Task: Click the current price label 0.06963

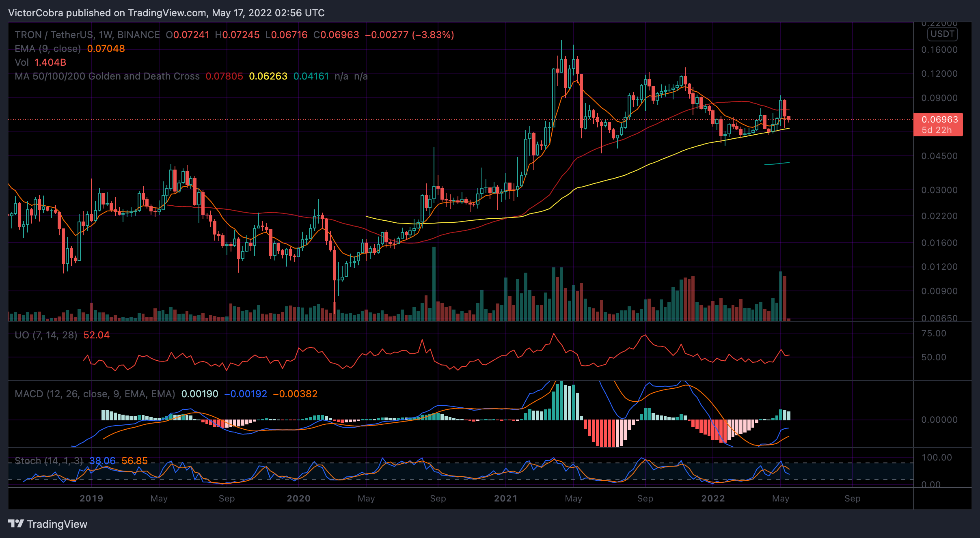Action: [939, 119]
